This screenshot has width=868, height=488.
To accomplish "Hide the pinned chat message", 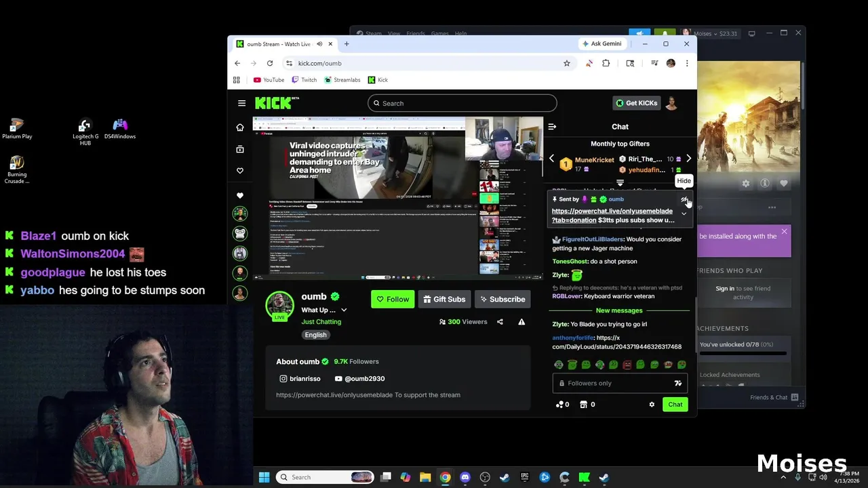I will 684,200.
